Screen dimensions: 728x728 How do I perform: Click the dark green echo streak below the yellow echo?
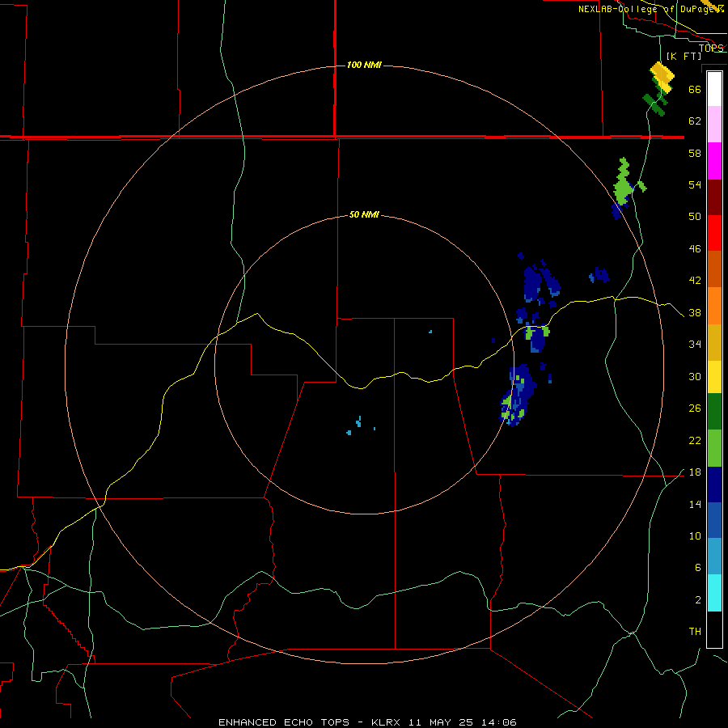(654, 105)
